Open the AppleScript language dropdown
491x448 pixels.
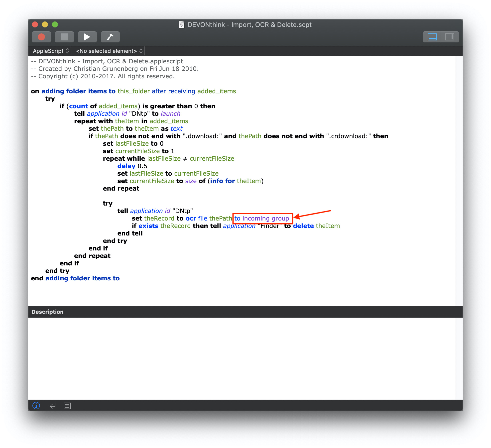50,51
